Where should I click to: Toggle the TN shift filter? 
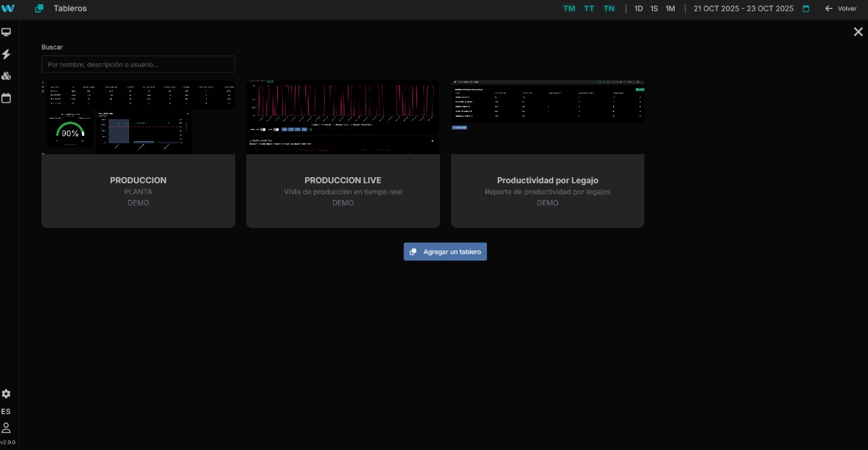coord(609,9)
